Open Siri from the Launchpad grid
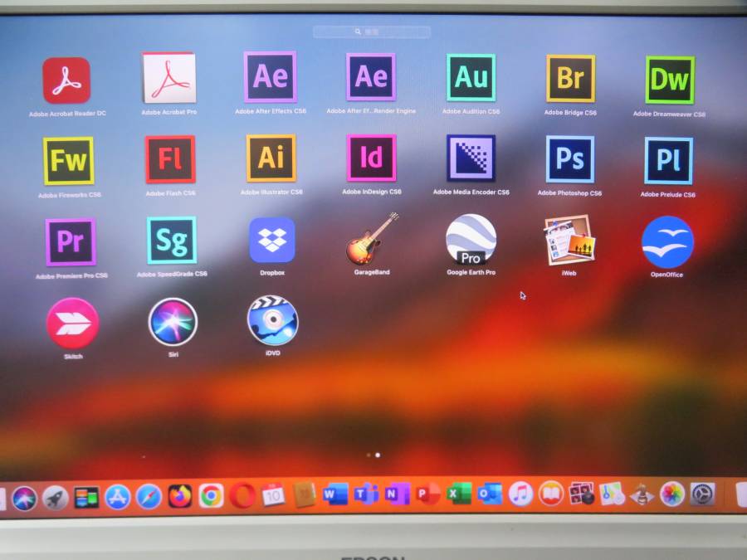The width and height of the screenshot is (747, 560). (x=173, y=321)
